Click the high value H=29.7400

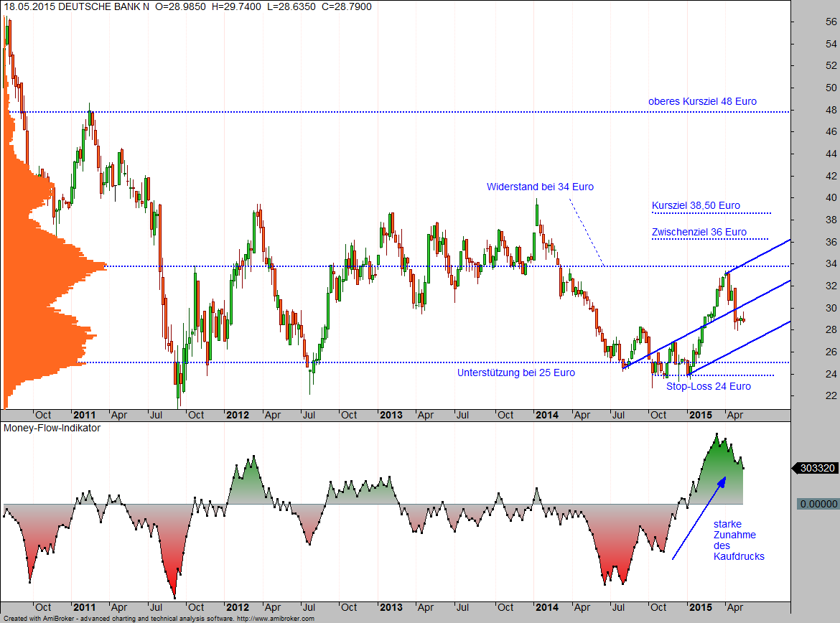point(236,6)
